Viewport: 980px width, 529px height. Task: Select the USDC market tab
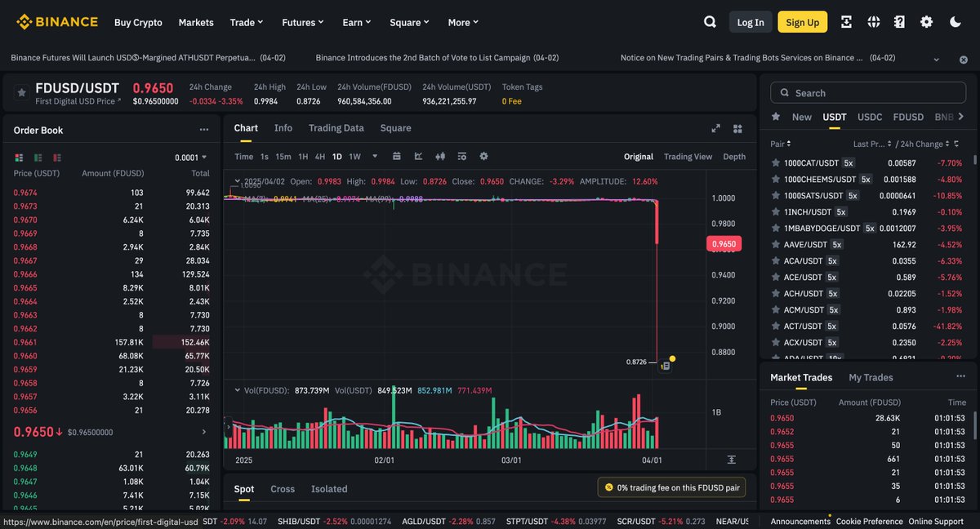pyautogui.click(x=870, y=117)
